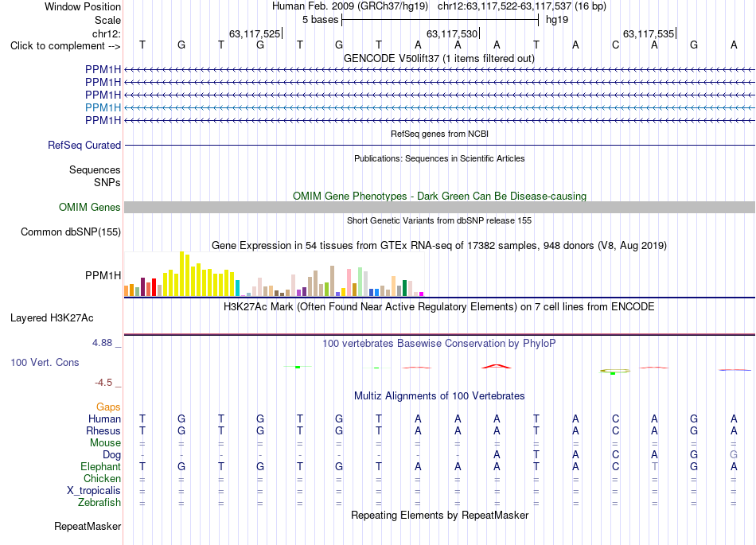The image size is (756, 545).
Task: Click the red PhyloP conservation peak
Action: click(497, 367)
